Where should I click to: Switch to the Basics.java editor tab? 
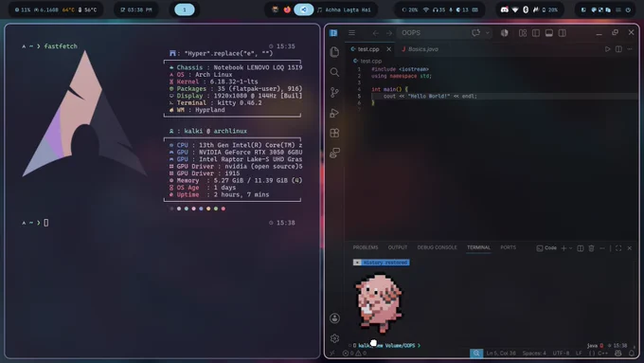pos(420,49)
